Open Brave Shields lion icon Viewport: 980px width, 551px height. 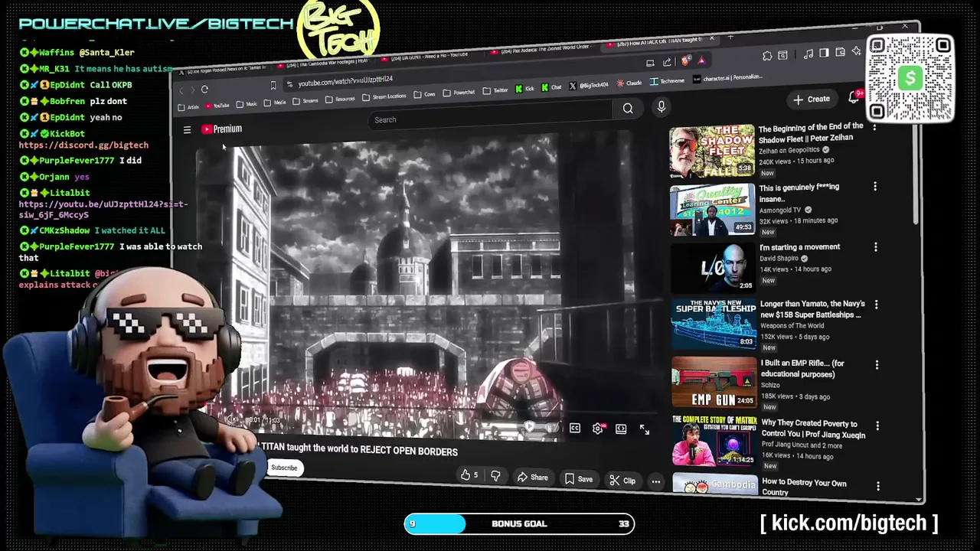point(685,60)
